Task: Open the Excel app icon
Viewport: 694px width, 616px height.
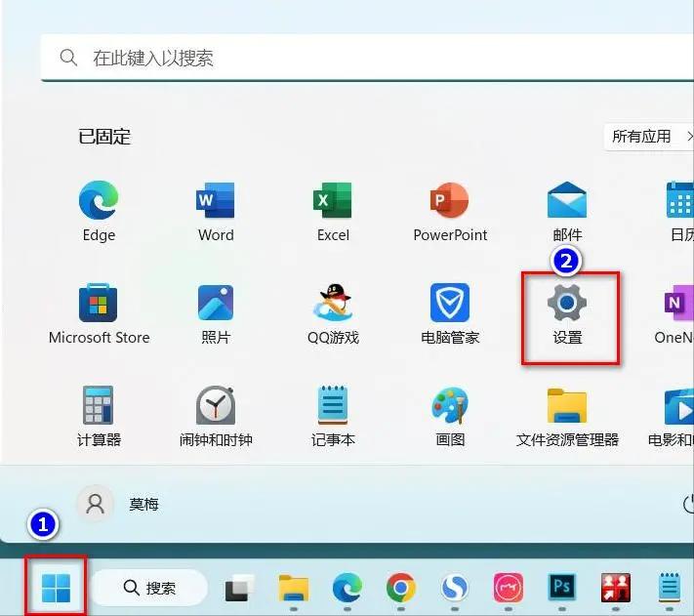Action: [333, 211]
